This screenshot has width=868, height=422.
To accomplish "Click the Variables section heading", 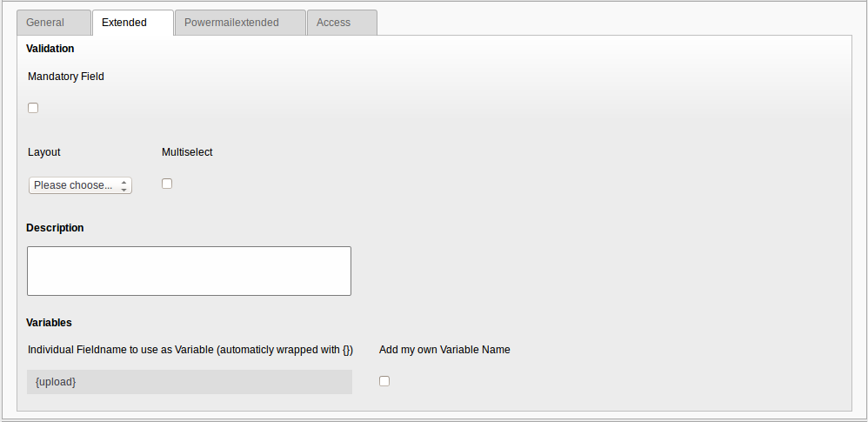I will (49, 323).
